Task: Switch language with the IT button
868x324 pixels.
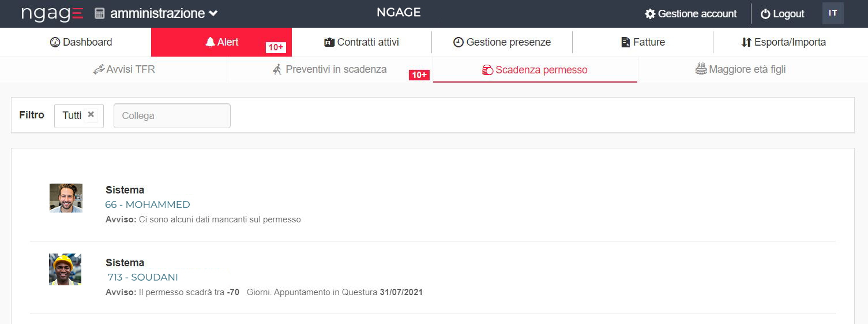Action: [x=832, y=13]
